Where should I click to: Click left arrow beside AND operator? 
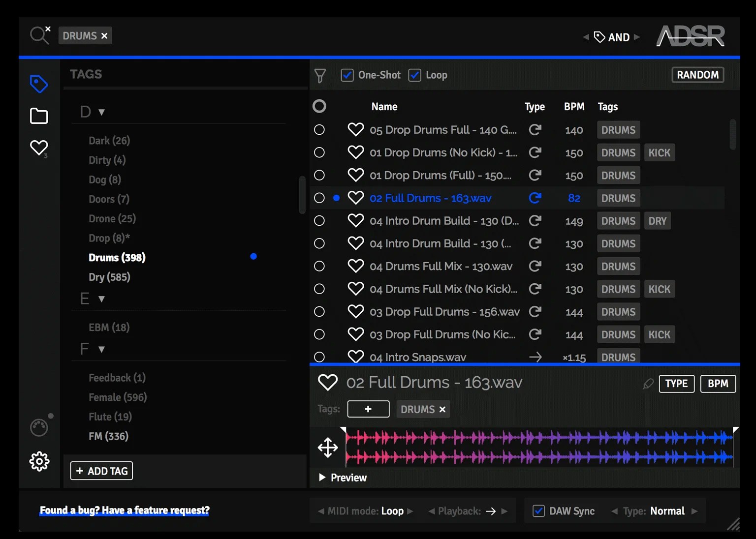tap(586, 37)
